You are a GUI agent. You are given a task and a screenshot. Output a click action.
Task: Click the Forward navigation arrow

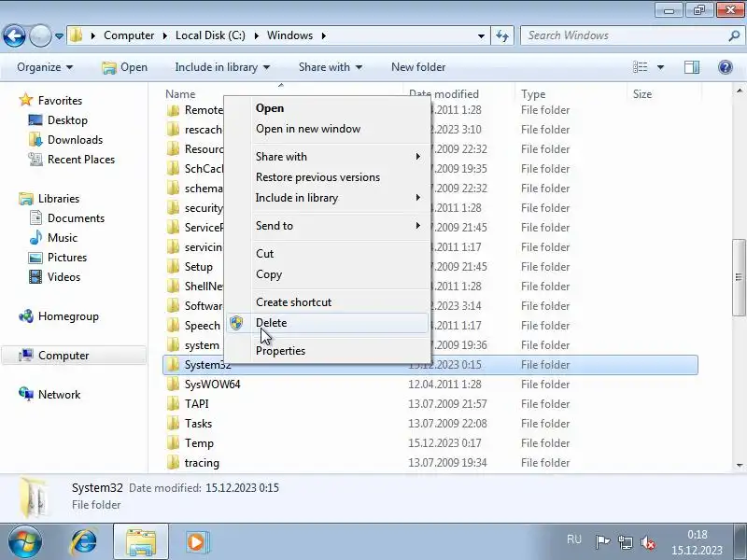coord(40,35)
